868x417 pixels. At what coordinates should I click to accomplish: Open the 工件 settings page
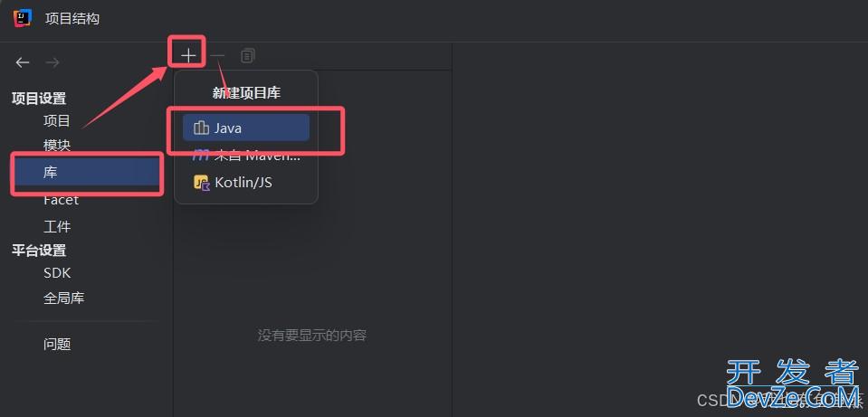(x=57, y=227)
